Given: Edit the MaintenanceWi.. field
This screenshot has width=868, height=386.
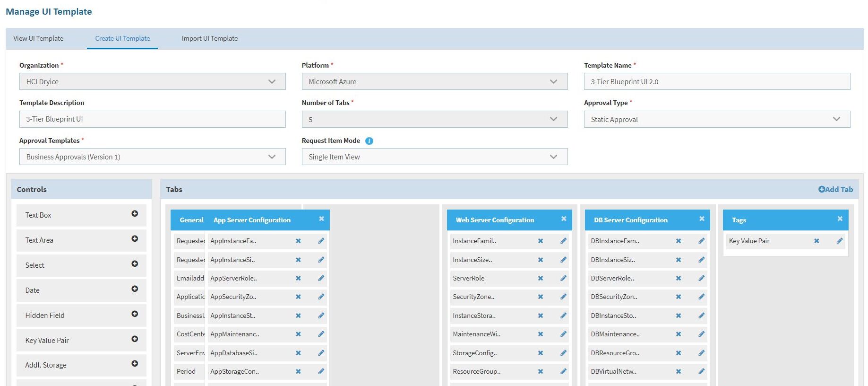Looking at the screenshot, I should pos(564,334).
